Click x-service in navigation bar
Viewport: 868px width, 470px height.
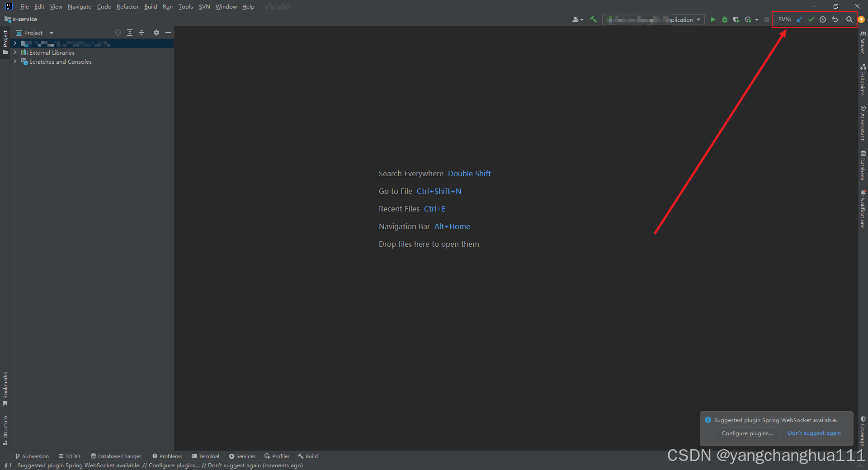[x=21, y=19]
